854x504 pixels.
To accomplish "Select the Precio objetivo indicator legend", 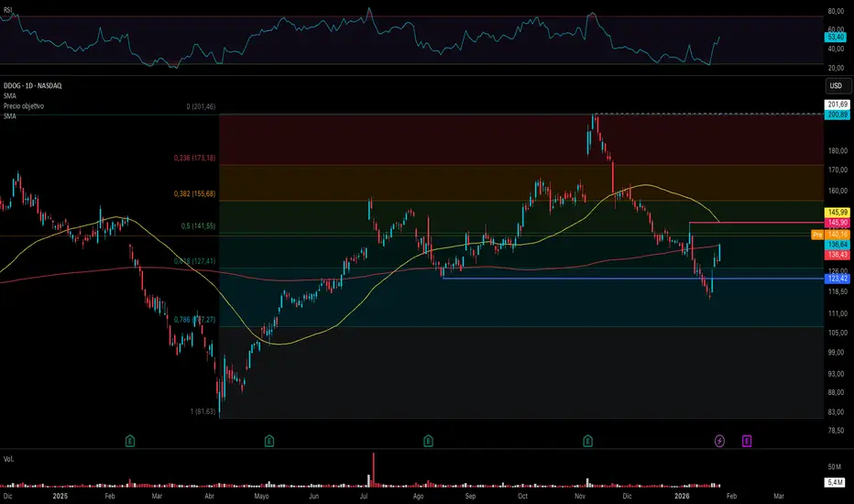I will pos(24,106).
